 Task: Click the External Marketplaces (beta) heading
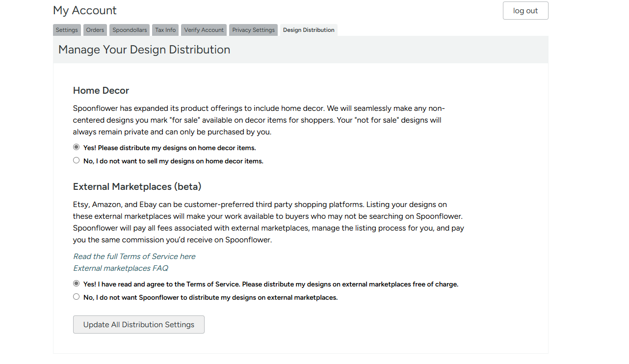click(x=137, y=187)
